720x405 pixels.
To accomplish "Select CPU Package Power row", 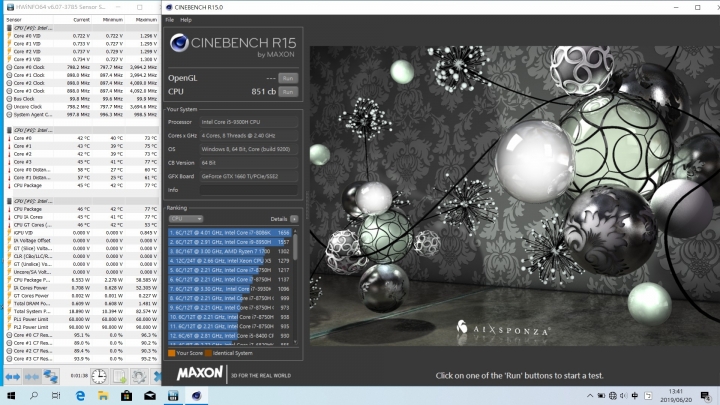I will pyautogui.click(x=82, y=280).
